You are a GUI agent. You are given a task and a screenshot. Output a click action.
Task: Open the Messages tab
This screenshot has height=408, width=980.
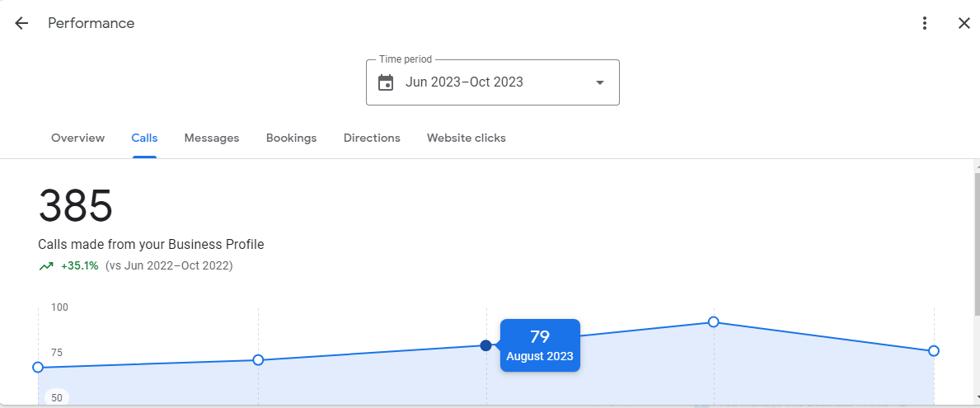coord(212,138)
